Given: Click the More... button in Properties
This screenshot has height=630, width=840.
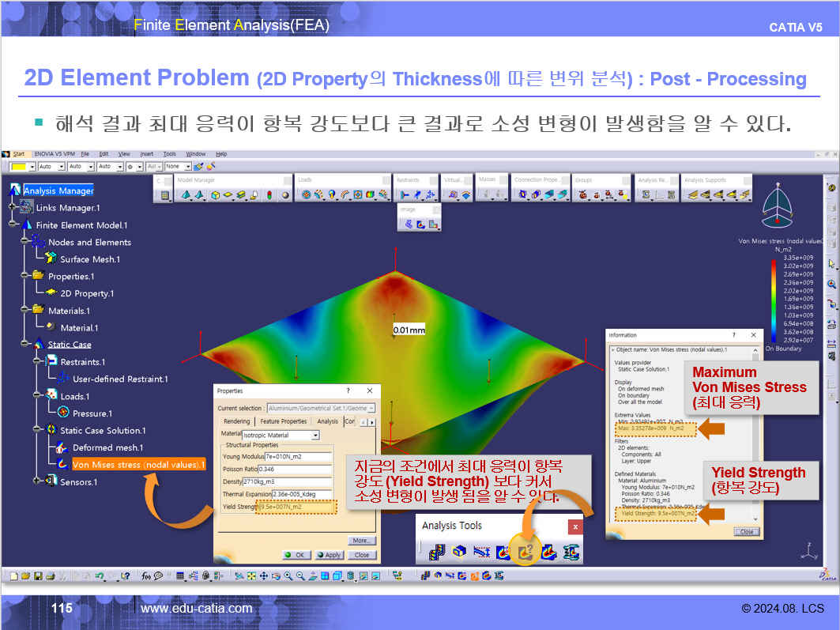Looking at the screenshot, I should 361,540.
